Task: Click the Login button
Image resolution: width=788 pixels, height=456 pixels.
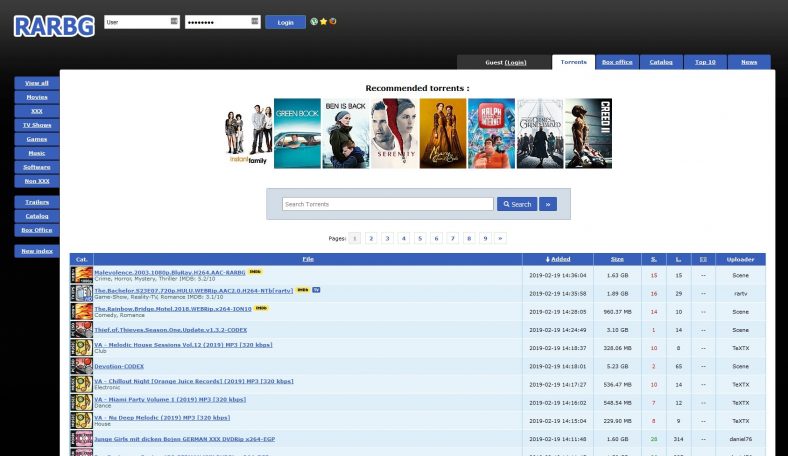Action: click(285, 22)
